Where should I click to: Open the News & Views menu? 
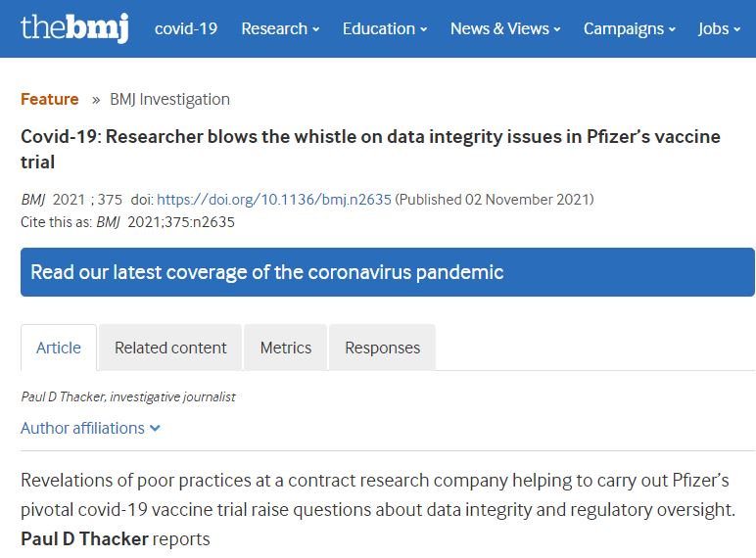click(504, 28)
